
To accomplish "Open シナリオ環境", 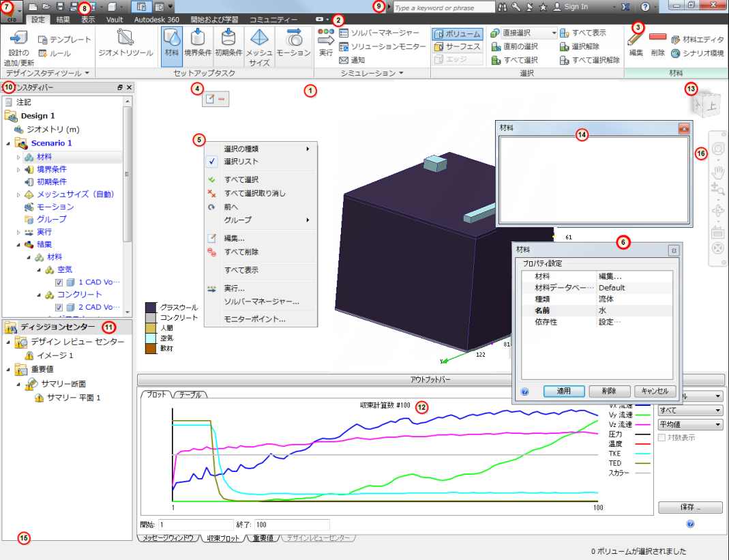I will click(x=698, y=53).
